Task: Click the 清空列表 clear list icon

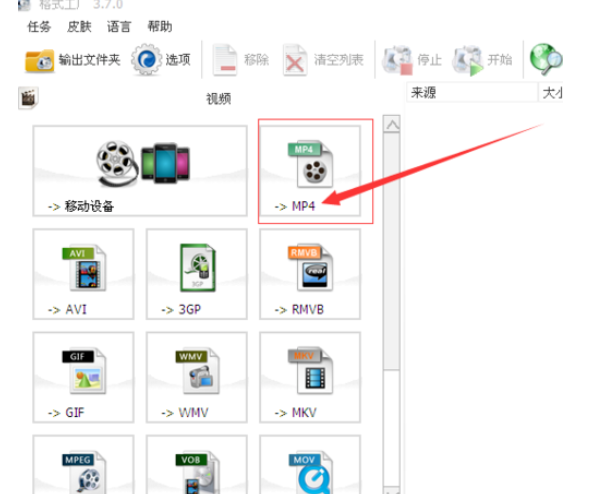Action: coord(295,60)
